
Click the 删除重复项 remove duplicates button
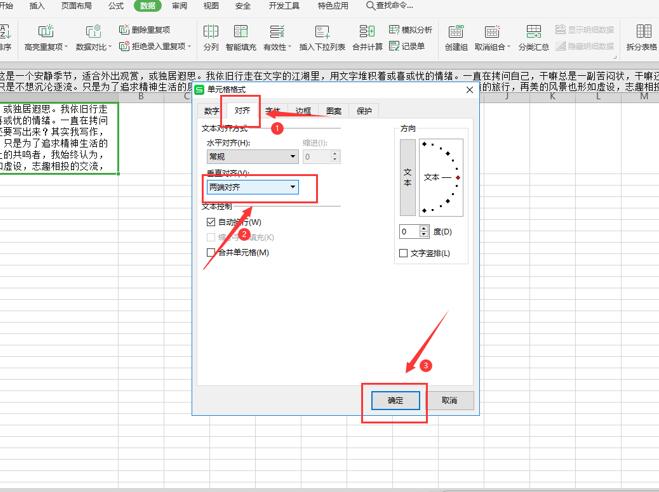143,31
